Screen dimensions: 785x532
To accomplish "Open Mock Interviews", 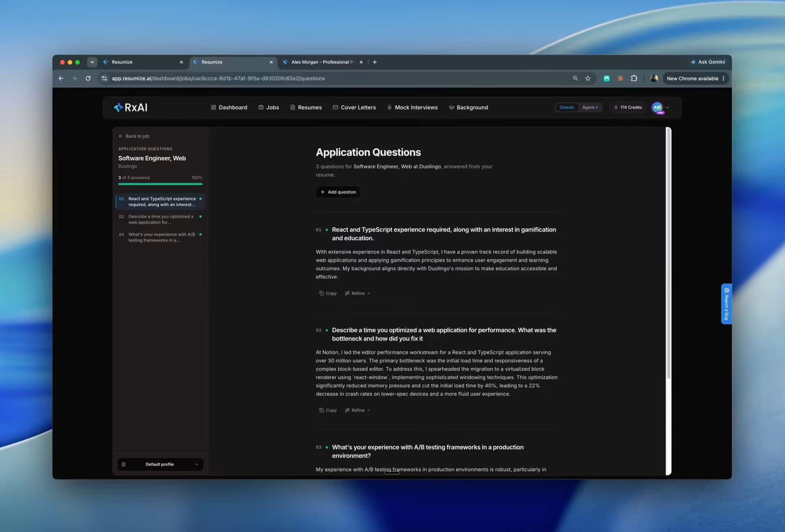I will click(412, 108).
